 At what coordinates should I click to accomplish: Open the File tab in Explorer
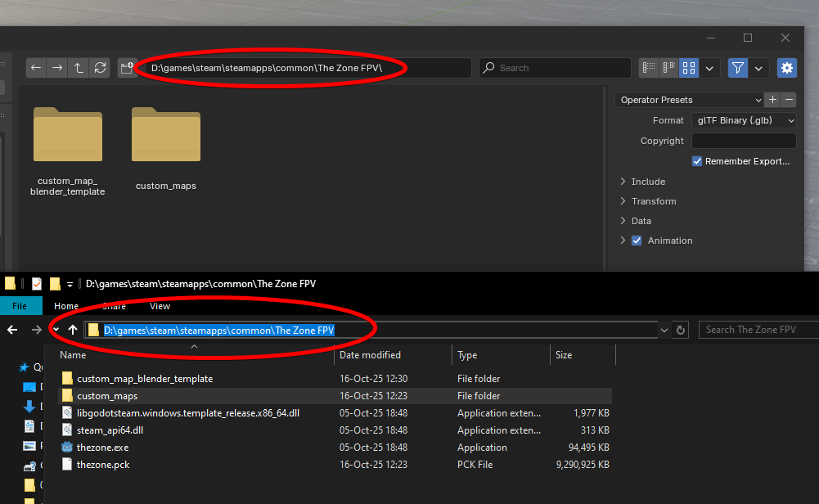(20, 306)
